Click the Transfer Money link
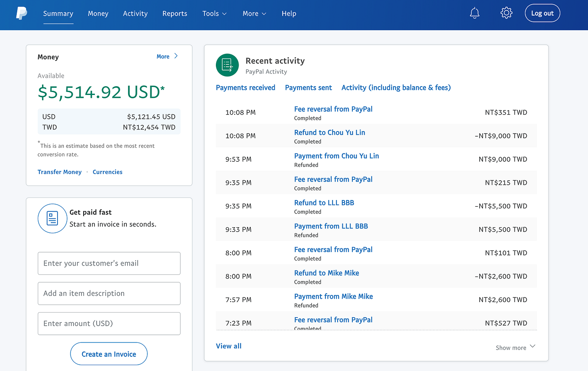The width and height of the screenshot is (588, 371). point(60,172)
